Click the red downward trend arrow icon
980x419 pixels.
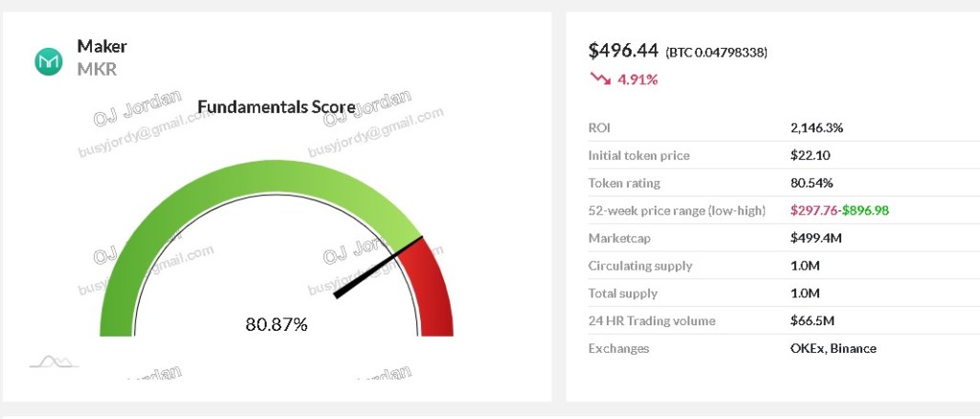(600, 78)
